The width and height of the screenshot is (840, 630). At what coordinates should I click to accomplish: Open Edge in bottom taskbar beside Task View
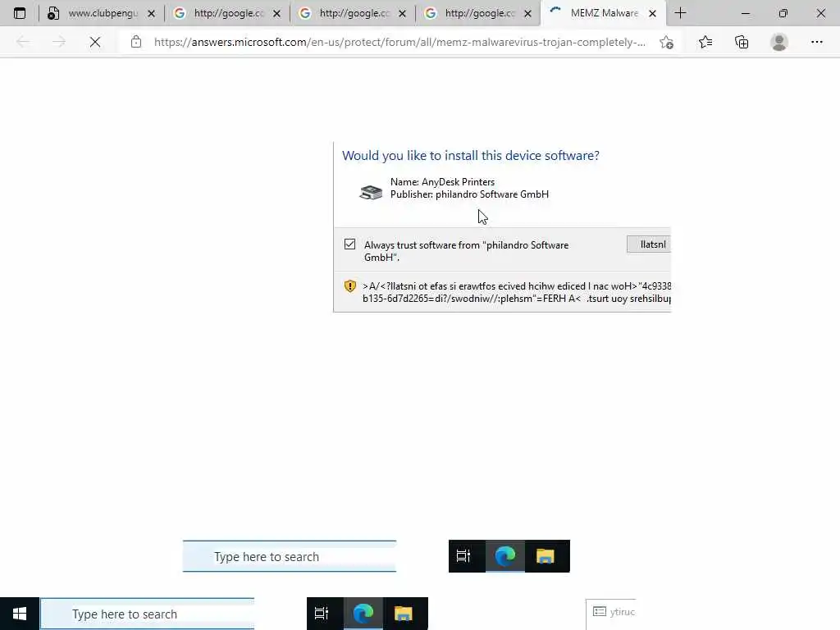(363, 614)
